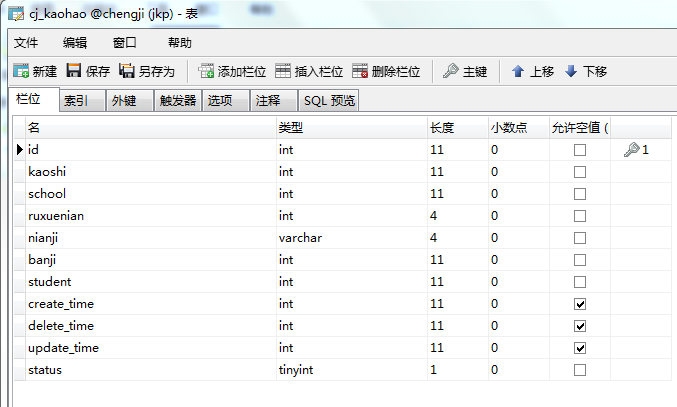Screen dimensions: 677x407
Task: Click the table icon in the title bar
Action: click(x=16, y=14)
